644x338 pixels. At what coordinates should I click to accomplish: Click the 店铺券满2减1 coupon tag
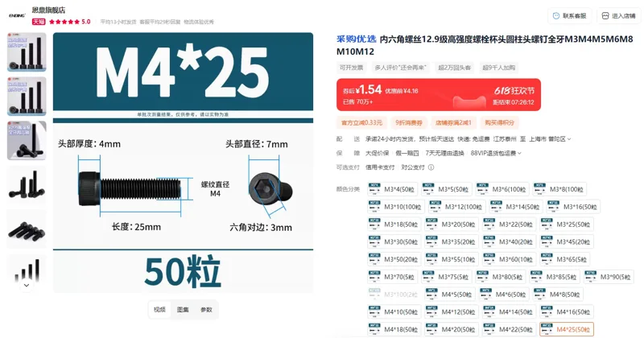pos(453,122)
